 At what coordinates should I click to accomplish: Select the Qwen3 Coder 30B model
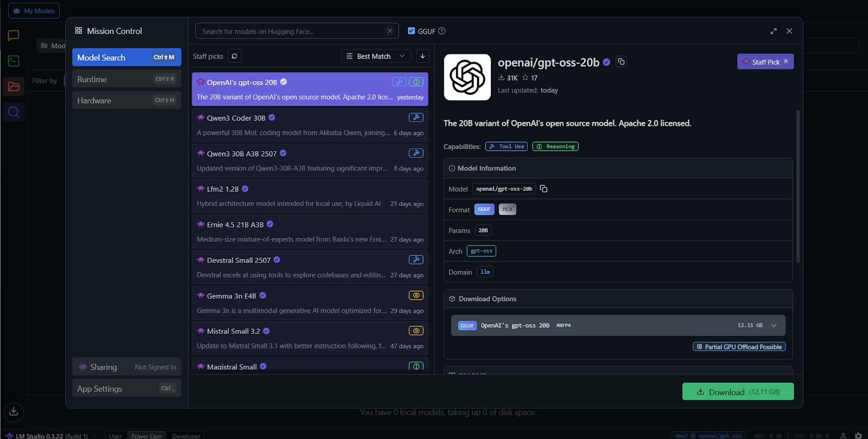click(310, 125)
